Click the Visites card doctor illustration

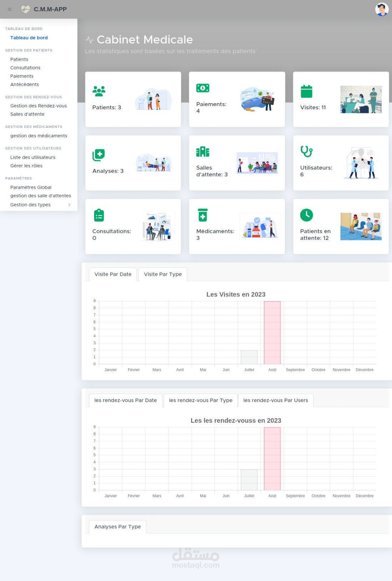click(361, 100)
